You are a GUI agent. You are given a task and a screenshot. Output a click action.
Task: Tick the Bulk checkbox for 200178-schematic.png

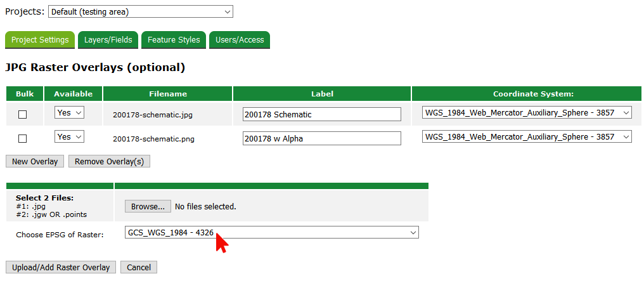point(23,138)
